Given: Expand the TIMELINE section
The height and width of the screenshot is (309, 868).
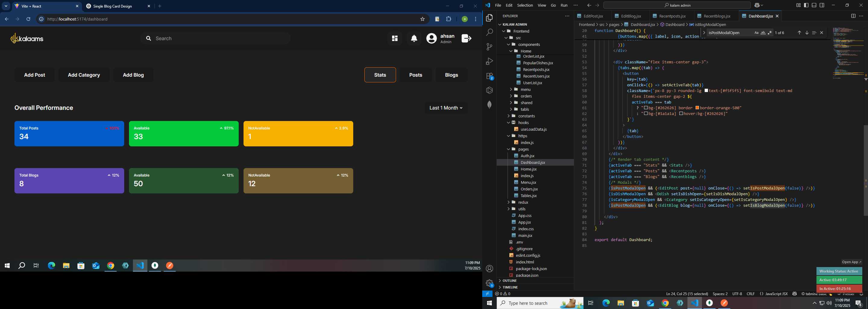Looking at the screenshot, I should [x=535, y=287].
